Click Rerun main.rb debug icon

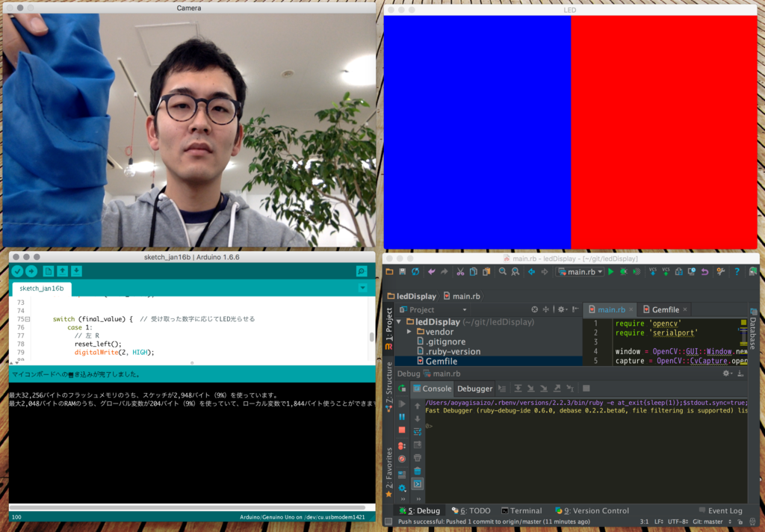coord(402,389)
